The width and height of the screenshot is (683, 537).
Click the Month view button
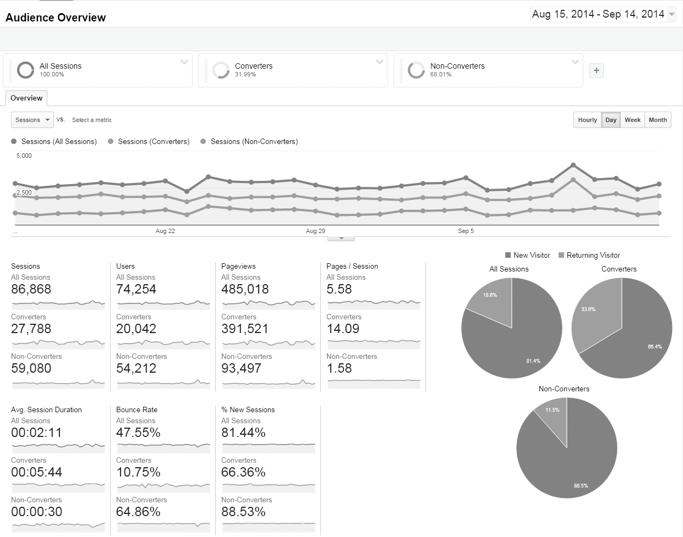657,120
